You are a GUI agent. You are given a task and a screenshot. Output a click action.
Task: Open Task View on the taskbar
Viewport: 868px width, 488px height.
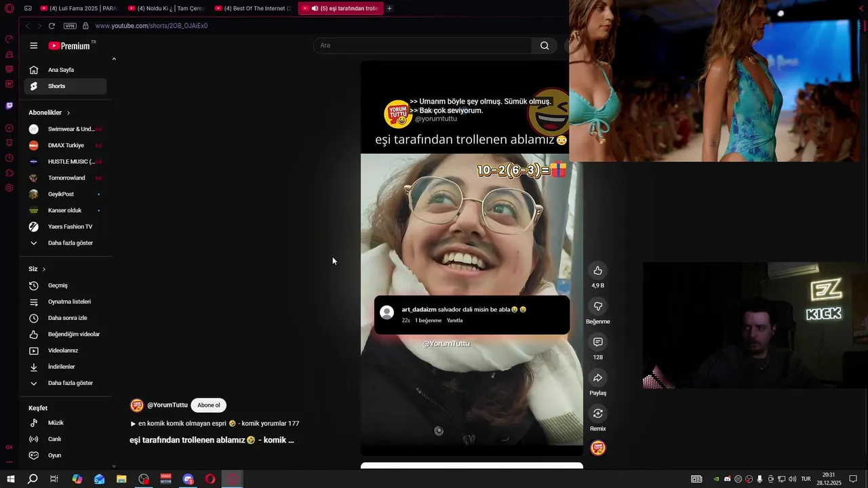point(54,479)
